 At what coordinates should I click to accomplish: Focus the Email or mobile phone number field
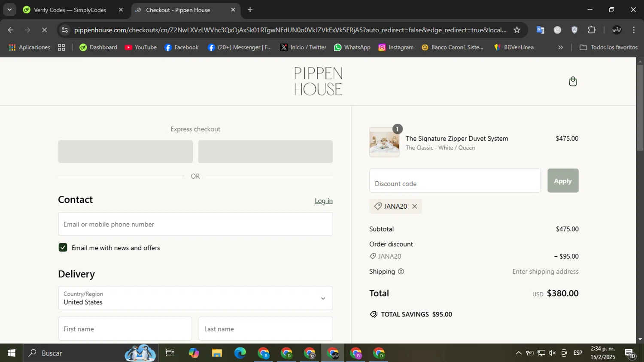pyautogui.click(x=195, y=224)
